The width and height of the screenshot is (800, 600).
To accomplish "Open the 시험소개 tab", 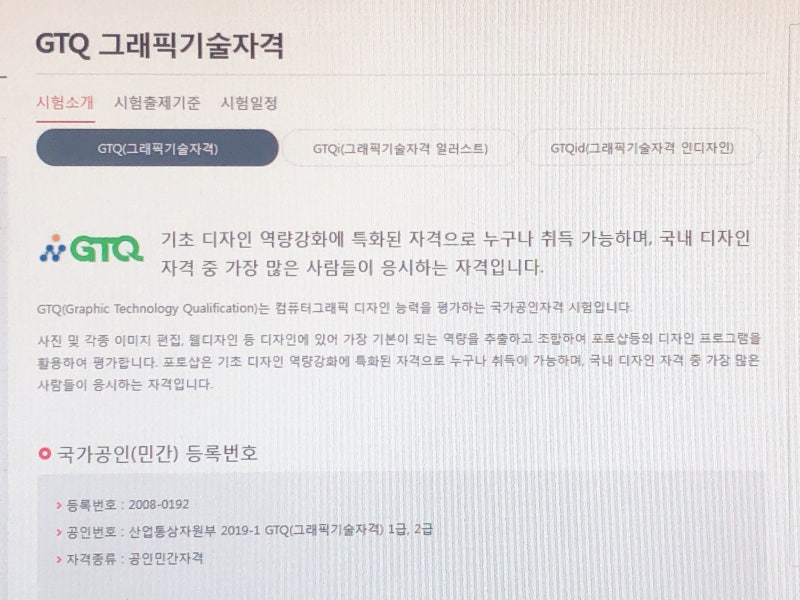I will (65, 103).
